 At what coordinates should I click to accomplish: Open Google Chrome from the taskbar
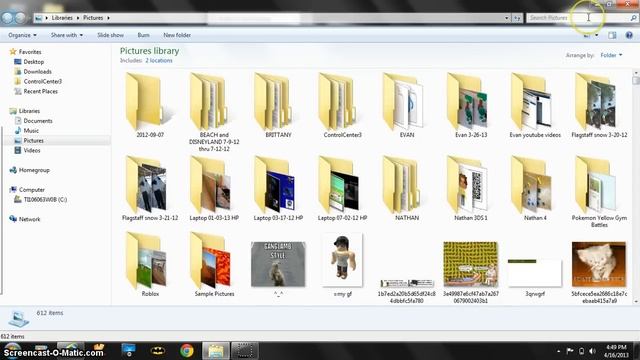click(x=187, y=350)
